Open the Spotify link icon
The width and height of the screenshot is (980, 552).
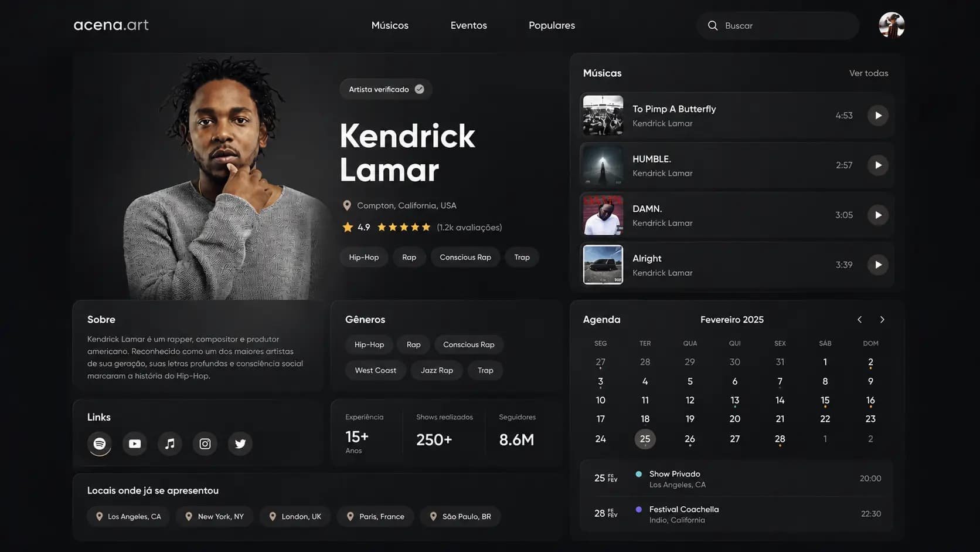pos(100,443)
